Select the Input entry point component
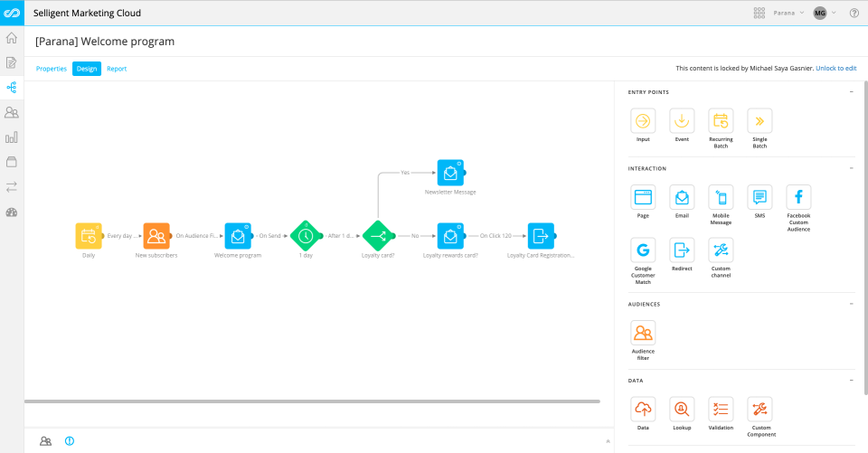Viewport: 868px width, 453px height. click(643, 121)
